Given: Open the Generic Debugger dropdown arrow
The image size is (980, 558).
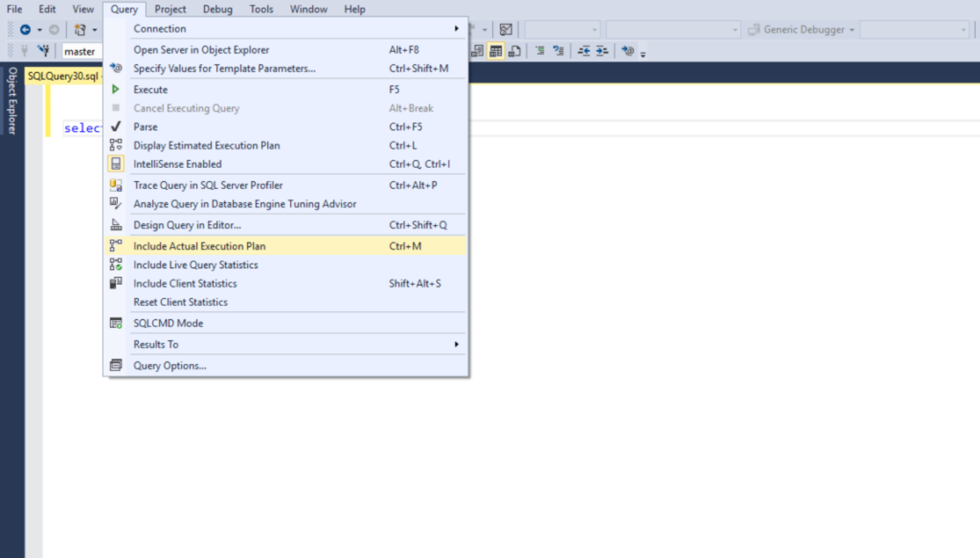Looking at the screenshot, I should pyautogui.click(x=852, y=30).
